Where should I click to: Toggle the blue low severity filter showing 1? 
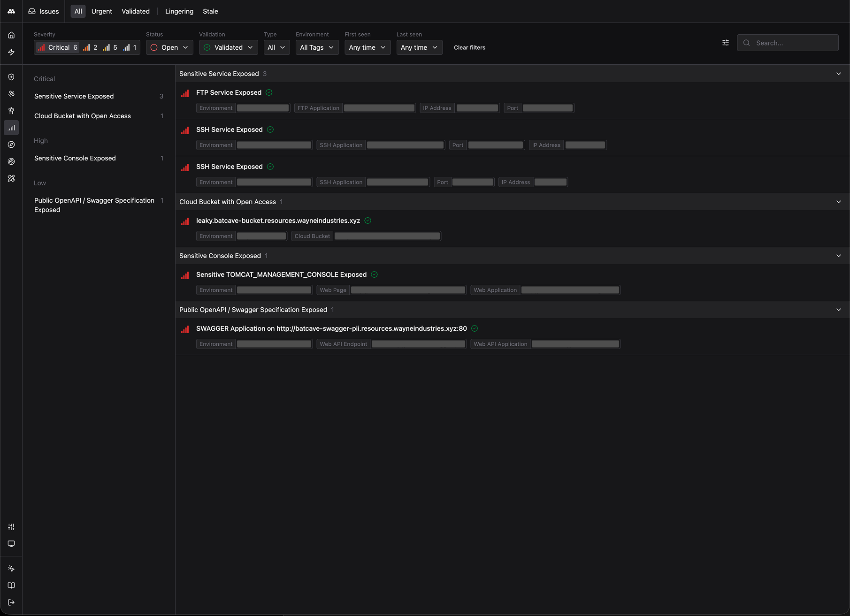coord(130,47)
